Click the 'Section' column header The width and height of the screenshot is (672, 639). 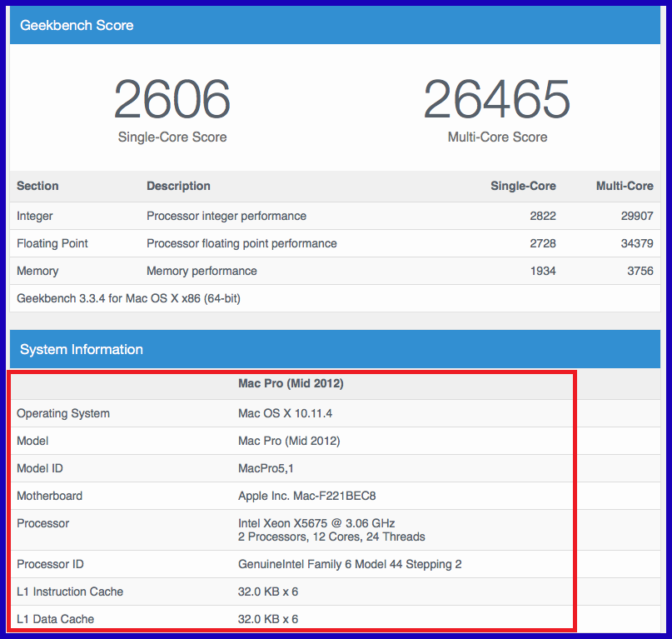pos(37,186)
